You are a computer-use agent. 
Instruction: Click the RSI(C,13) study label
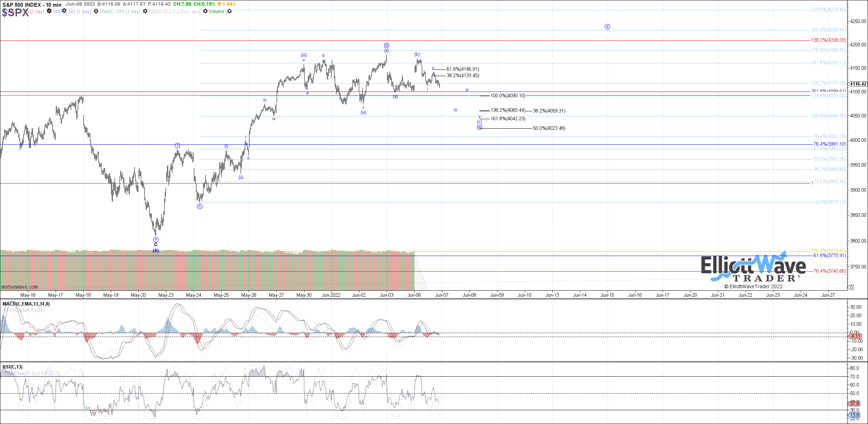click(12, 367)
